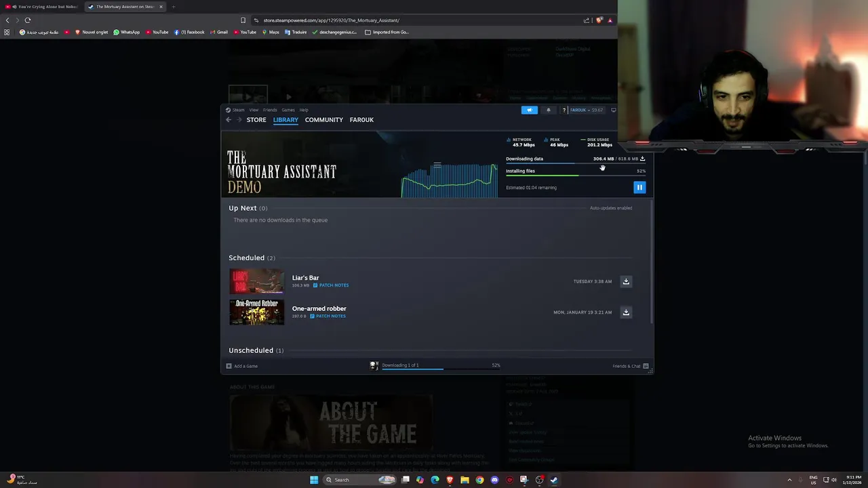Go to the STORE tab
The image size is (868, 488).
tap(256, 120)
